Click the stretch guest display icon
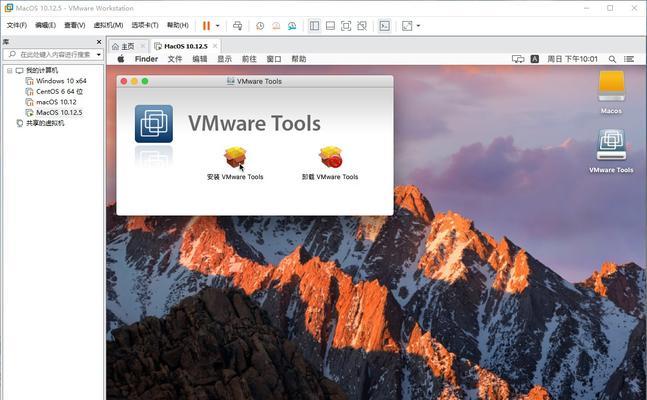Image resolution: width=647 pixels, height=400 pixels. tap(407, 26)
